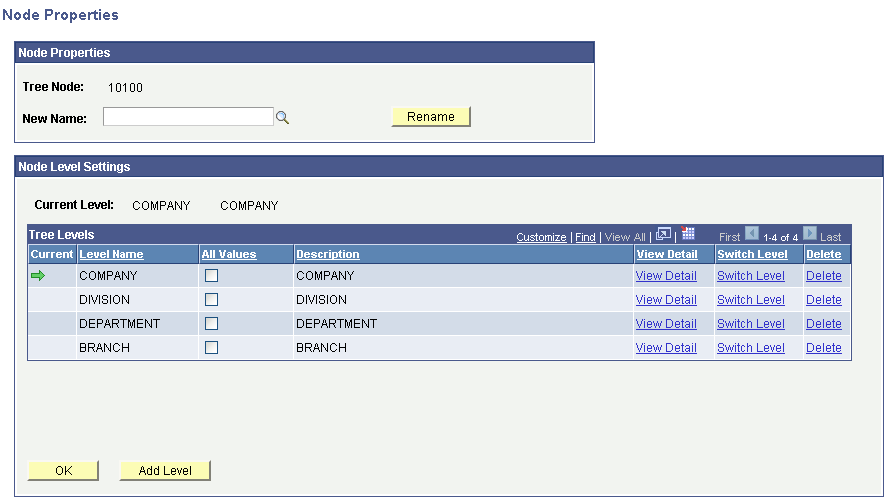Click the New Name text field
Screen dimensions: 892x504
point(188,117)
